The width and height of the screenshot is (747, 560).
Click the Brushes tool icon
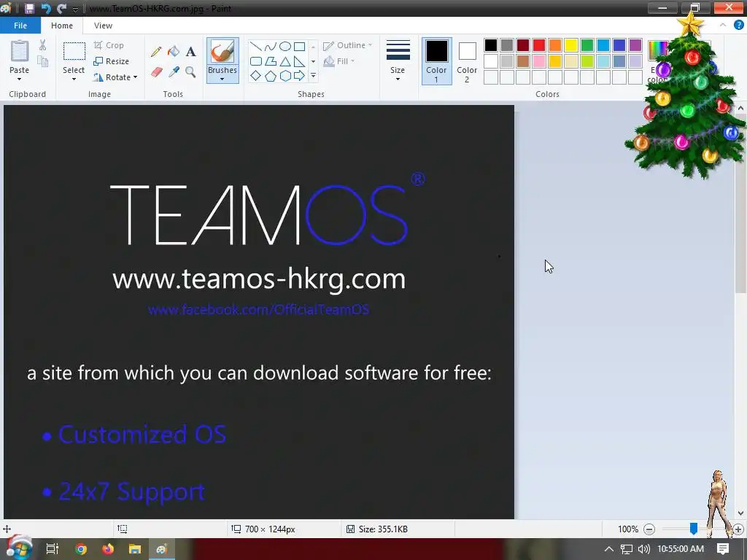coord(222,52)
